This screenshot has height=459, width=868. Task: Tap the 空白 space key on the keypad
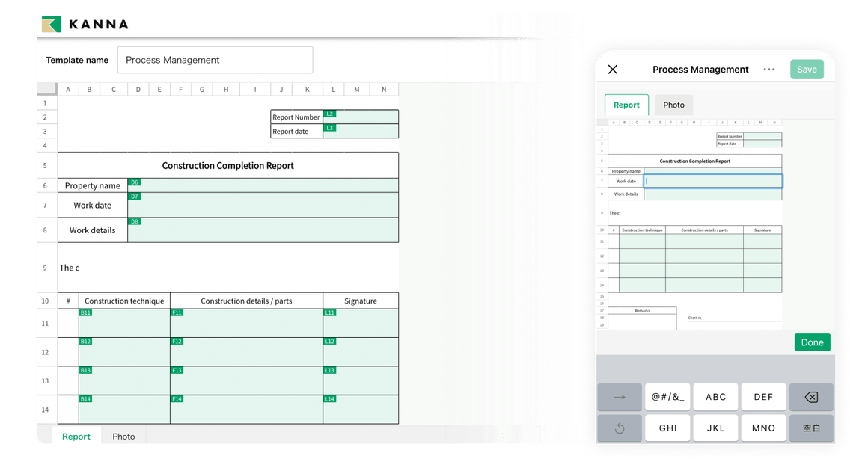point(811,428)
